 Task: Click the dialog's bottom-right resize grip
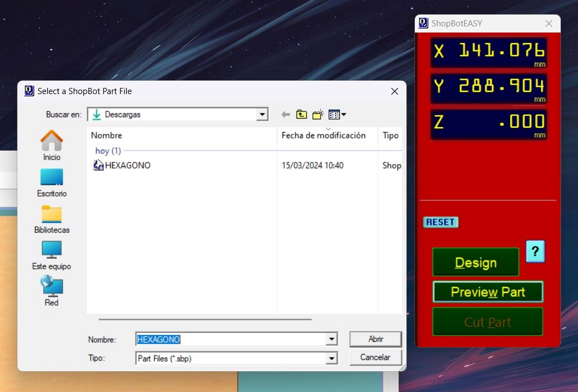coord(403,367)
